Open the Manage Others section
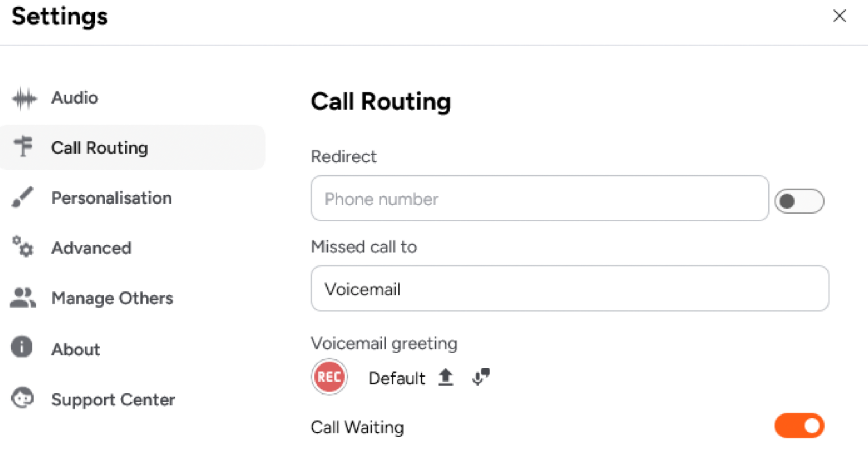The height and width of the screenshot is (457, 868). pyautogui.click(x=112, y=298)
